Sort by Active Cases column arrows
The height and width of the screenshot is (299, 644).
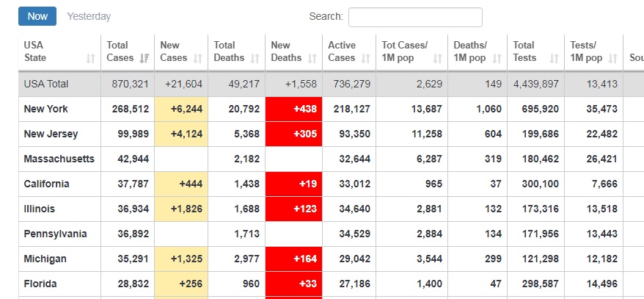pos(365,59)
